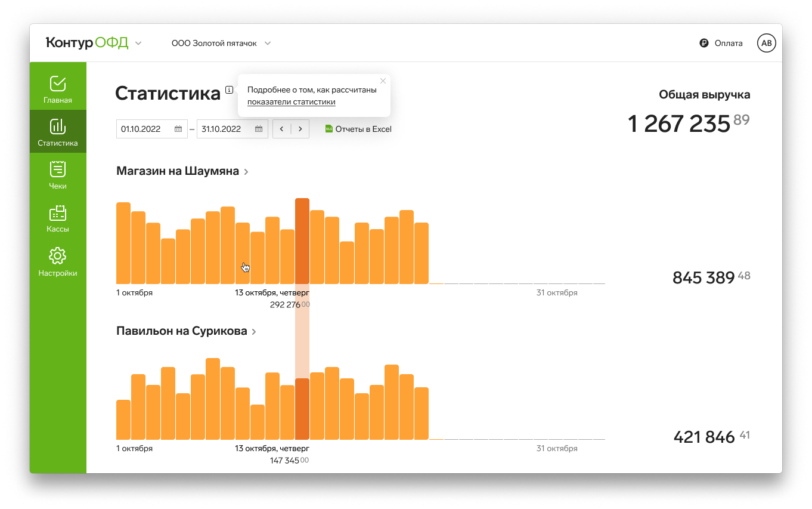The height and width of the screenshot is (509, 812).
Task: Open Настройки gear in the sidebar
Action: [58, 261]
